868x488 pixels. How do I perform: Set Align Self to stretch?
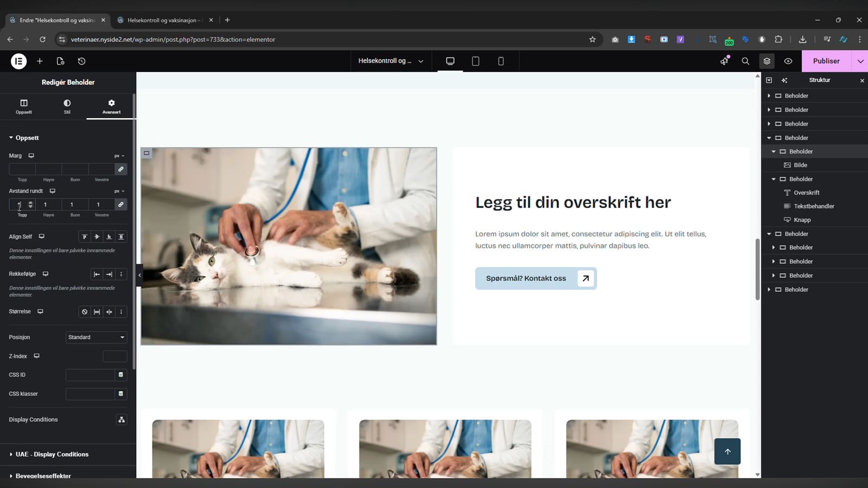tap(121, 236)
